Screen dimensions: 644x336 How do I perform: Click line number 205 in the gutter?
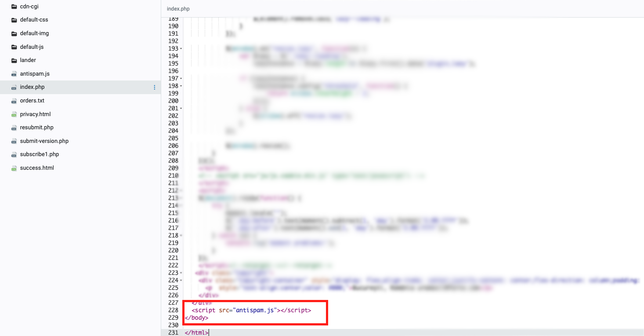173,138
